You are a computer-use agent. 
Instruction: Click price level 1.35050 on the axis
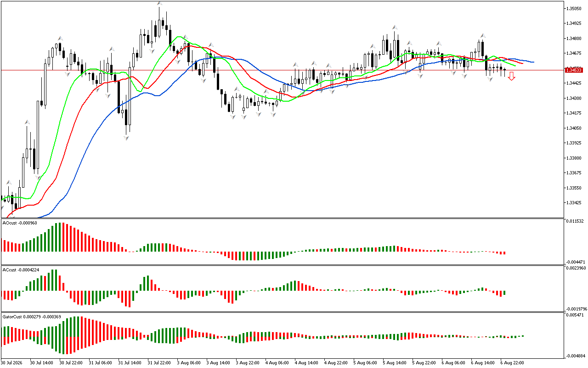coord(574,8)
